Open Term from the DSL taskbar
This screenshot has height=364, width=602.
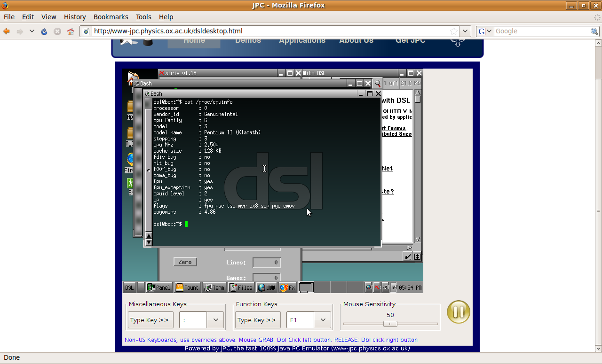tap(214, 287)
